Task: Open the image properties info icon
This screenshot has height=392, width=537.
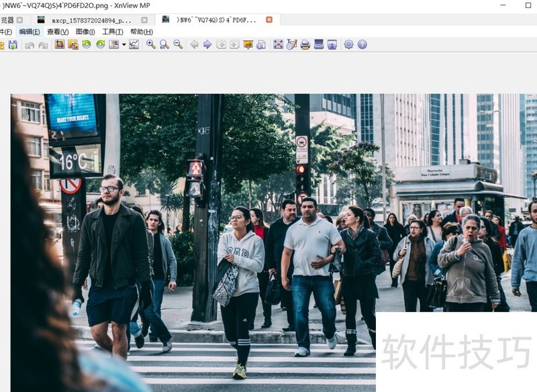Action: tap(261, 44)
